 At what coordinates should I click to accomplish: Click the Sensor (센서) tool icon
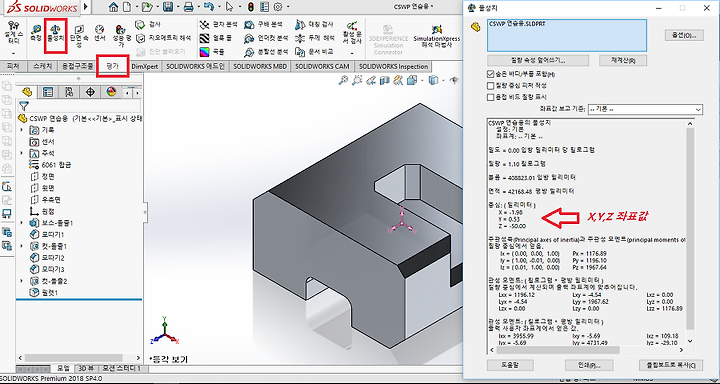tap(100, 34)
